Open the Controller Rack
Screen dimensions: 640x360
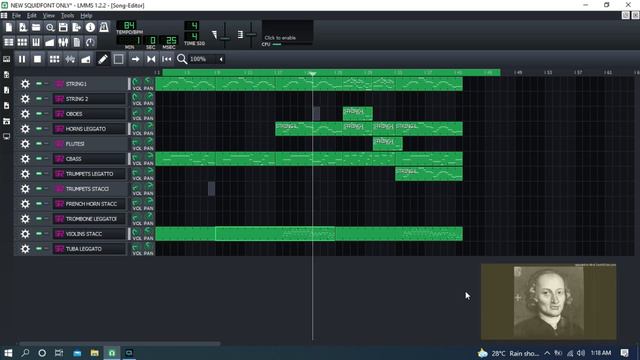90,42
